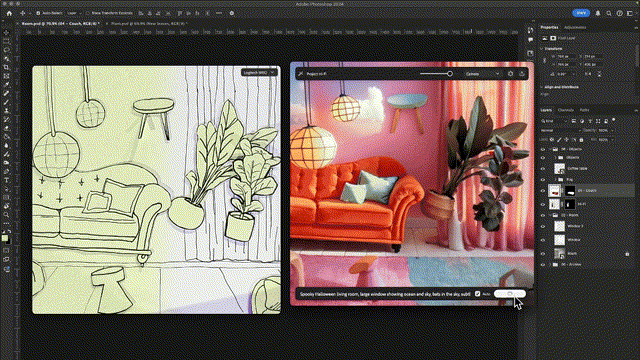Collapse the Align and Distribute section
Image resolution: width=640 pixels, height=360 pixels.
pyautogui.click(x=542, y=87)
